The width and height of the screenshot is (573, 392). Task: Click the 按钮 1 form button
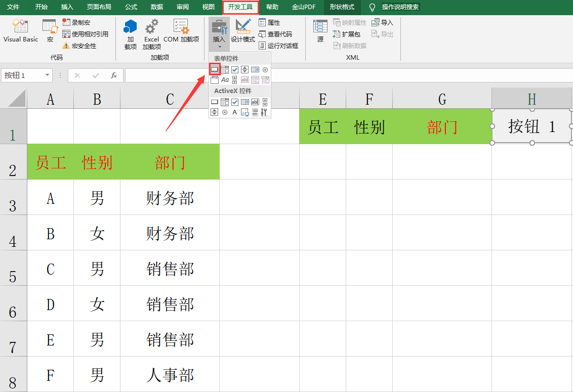coord(532,126)
